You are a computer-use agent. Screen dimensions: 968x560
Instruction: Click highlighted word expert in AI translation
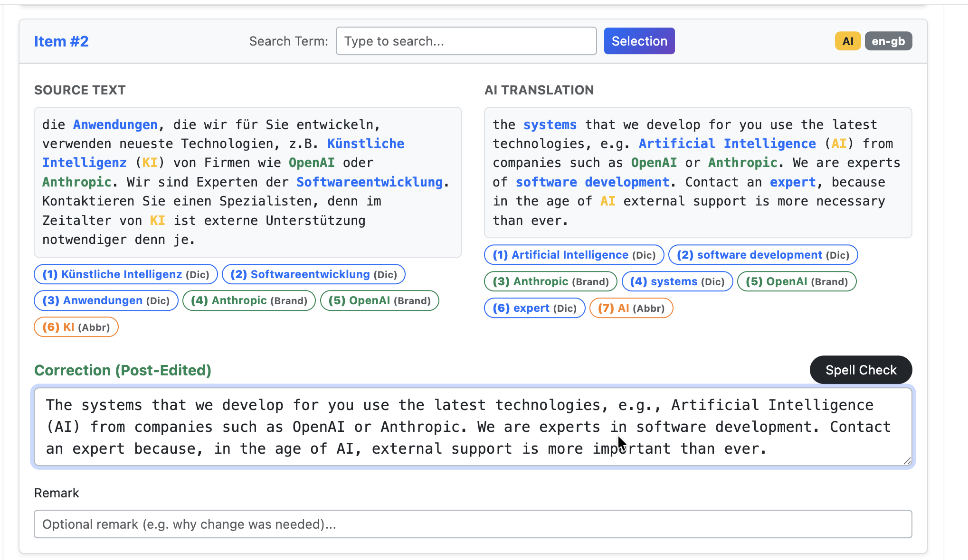pos(793,182)
